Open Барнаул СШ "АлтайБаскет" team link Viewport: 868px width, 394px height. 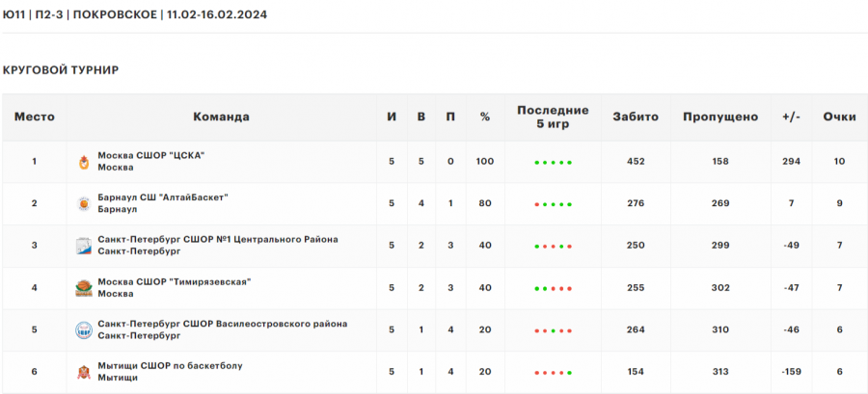click(162, 197)
